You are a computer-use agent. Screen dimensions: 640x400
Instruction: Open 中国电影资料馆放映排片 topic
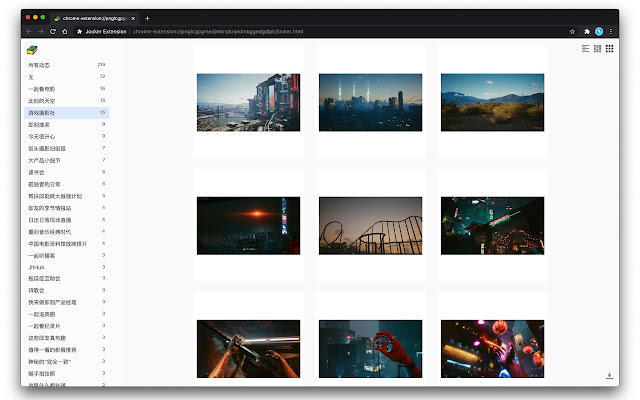tap(67, 243)
